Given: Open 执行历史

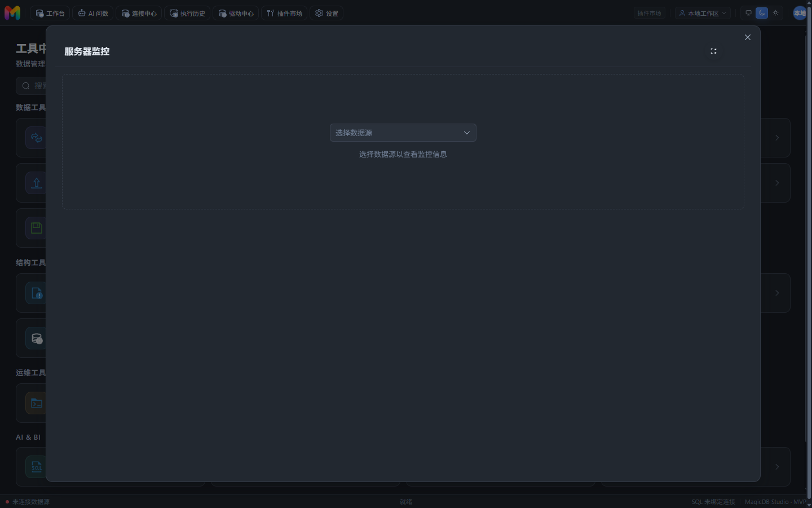Looking at the screenshot, I should tap(187, 13).
